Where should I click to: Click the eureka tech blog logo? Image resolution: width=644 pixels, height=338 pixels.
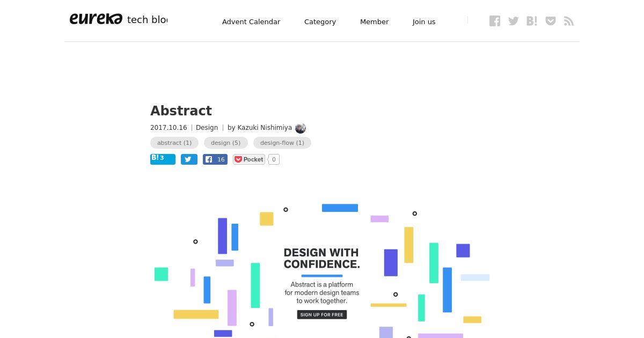tap(119, 19)
